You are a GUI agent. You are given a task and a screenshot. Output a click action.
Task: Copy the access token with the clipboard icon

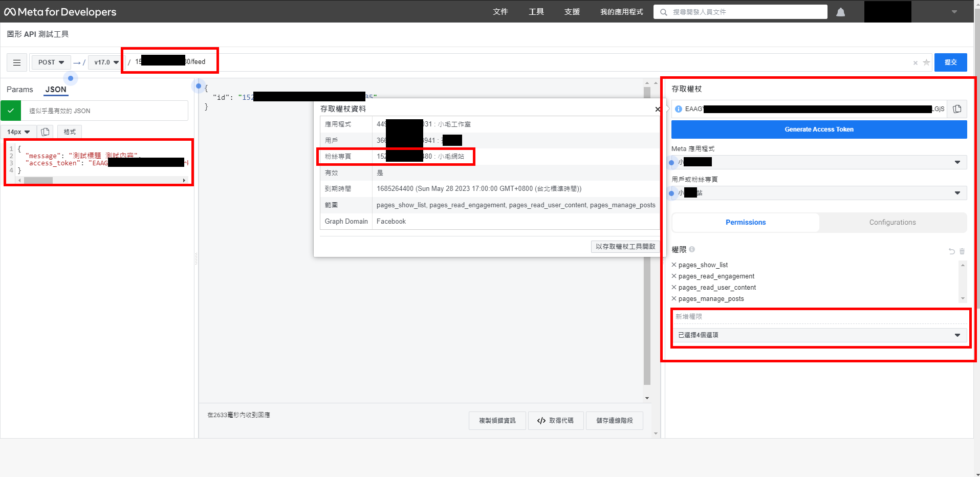coord(957,109)
